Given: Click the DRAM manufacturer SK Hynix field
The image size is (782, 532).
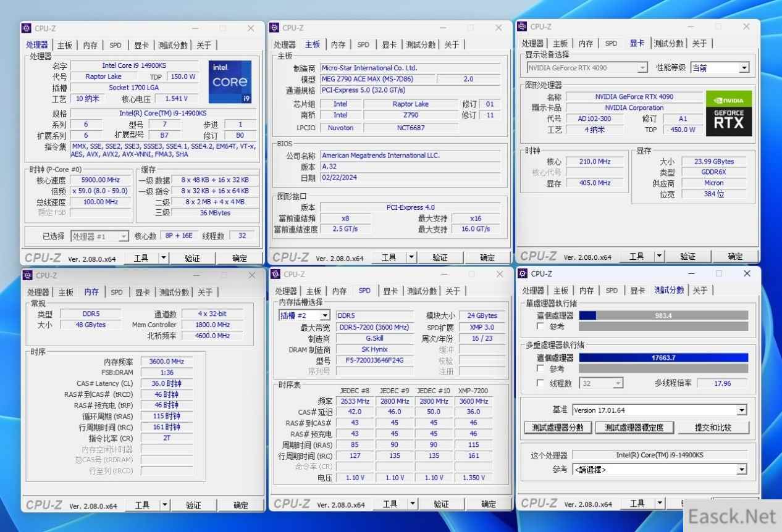Looking at the screenshot, I should click(374, 349).
